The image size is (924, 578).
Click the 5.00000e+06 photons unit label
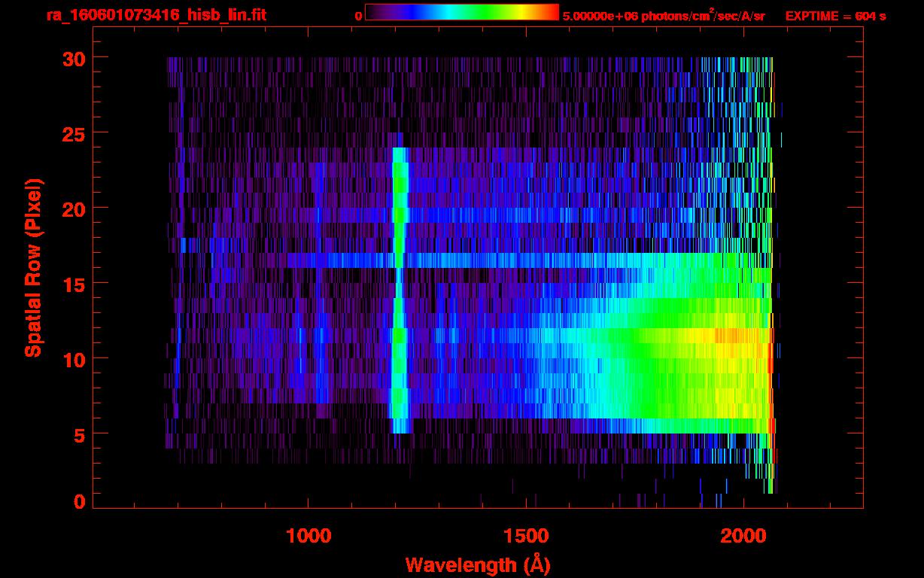(664, 16)
